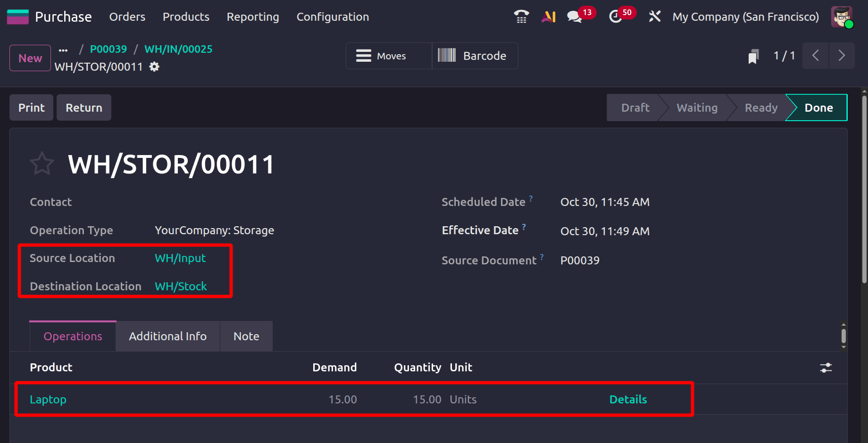Switch to the Additional Info tab
Screen dimensions: 868x443
[x=167, y=336]
